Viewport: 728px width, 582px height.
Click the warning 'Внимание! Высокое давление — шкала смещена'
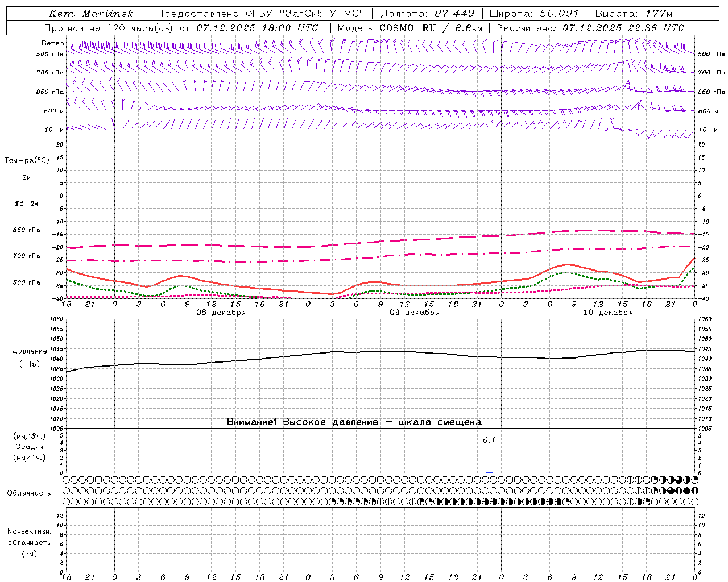354,422
